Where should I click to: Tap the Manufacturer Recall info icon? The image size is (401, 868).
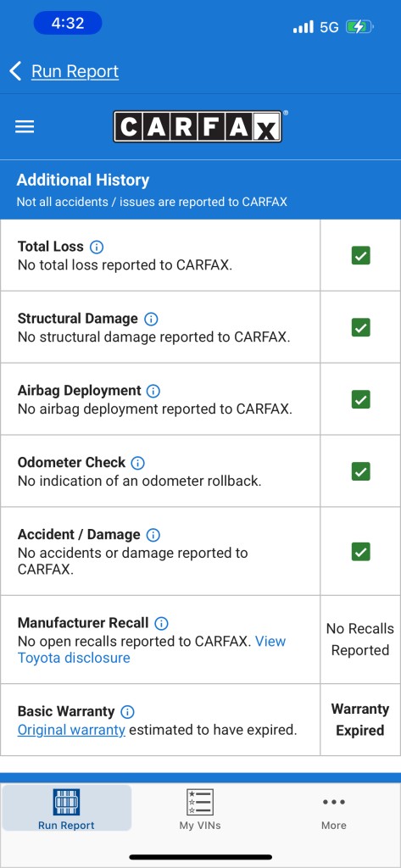[161, 623]
